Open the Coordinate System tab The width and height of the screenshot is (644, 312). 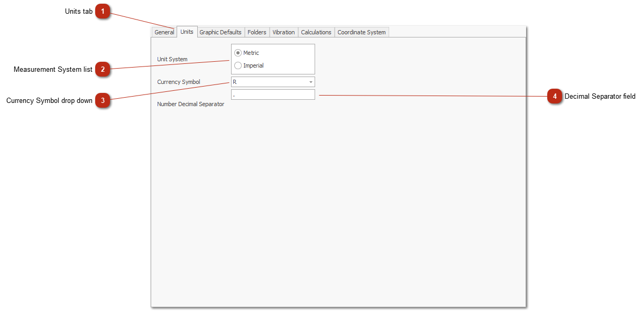[x=361, y=32]
